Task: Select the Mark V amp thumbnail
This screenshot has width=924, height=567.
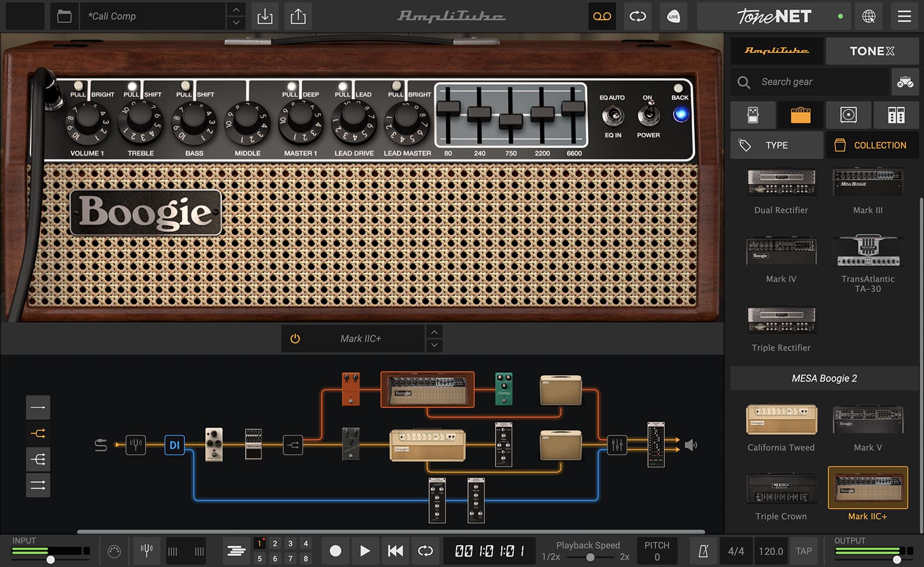Action: [867, 420]
